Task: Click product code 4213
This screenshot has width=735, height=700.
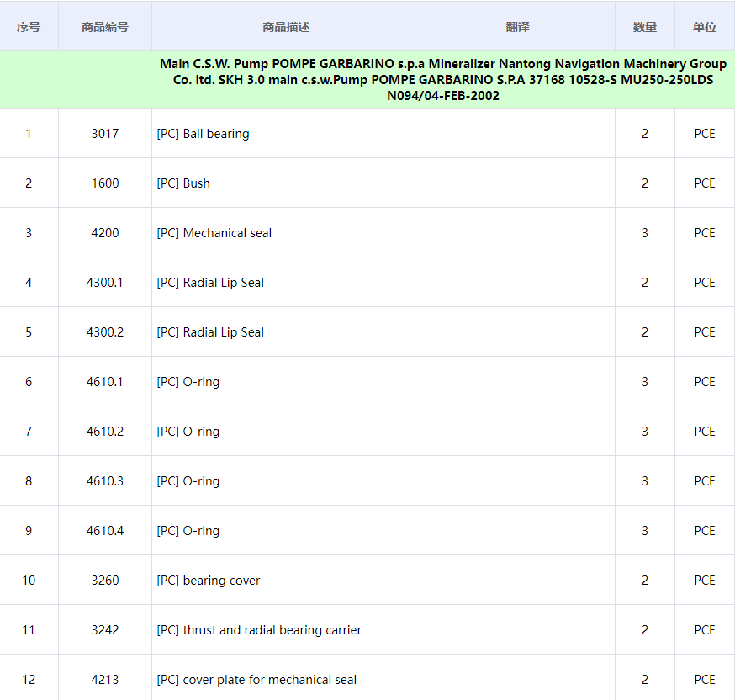Action: tap(105, 681)
